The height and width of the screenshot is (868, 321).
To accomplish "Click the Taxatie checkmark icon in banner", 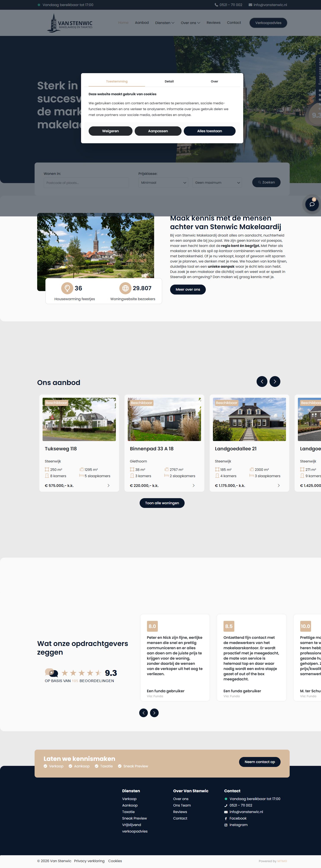I will coord(97,766).
